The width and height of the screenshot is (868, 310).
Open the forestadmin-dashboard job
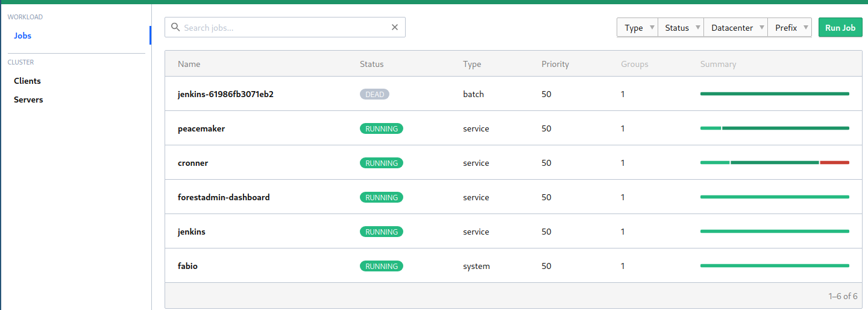(224, 197)
